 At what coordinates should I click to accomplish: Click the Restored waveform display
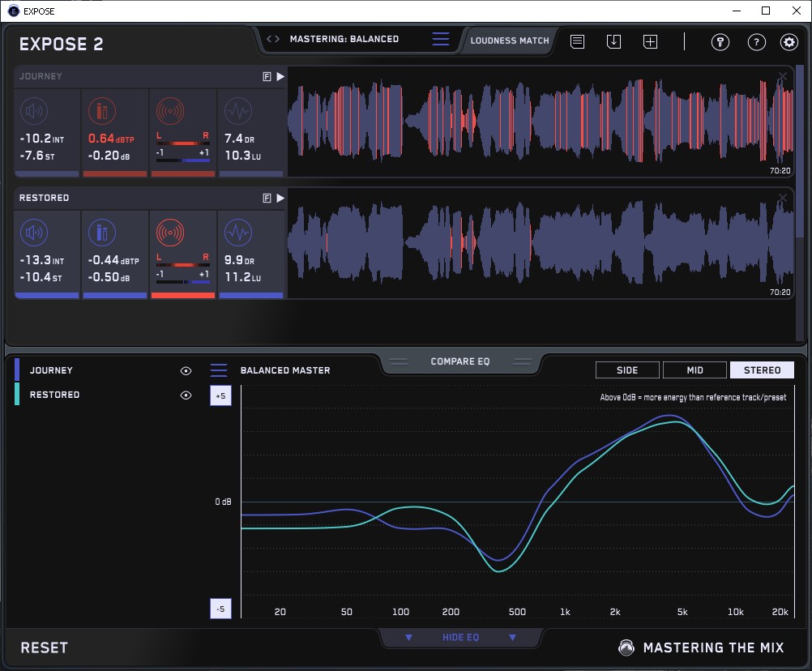point(541,243)
